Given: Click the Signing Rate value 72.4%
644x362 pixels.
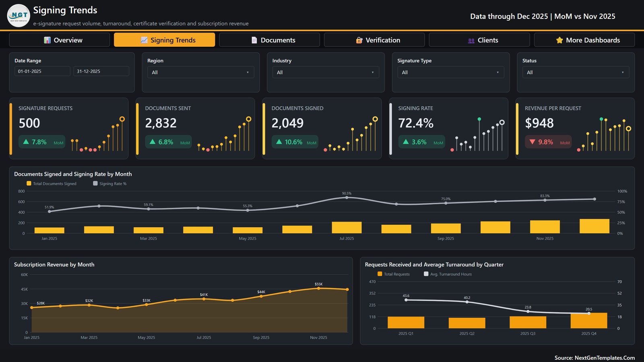Looking at the screenshot, I should pos(416,123).
